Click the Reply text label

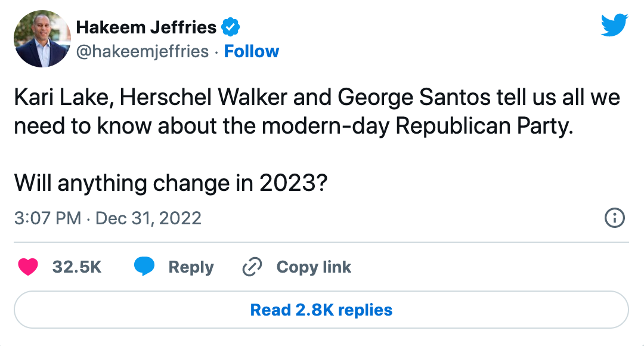point(191,267)
